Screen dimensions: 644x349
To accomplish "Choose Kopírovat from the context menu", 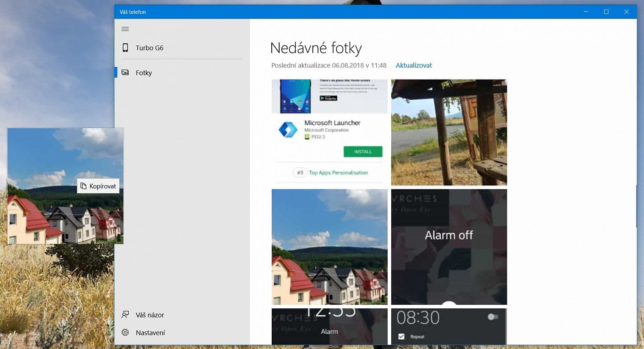I will pyautogui.click(x=98, y=186).
